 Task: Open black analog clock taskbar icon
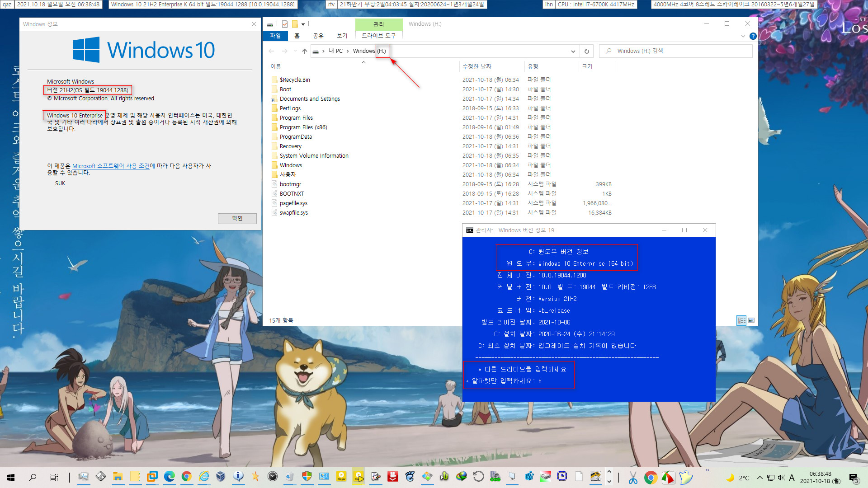coord(273,477)
